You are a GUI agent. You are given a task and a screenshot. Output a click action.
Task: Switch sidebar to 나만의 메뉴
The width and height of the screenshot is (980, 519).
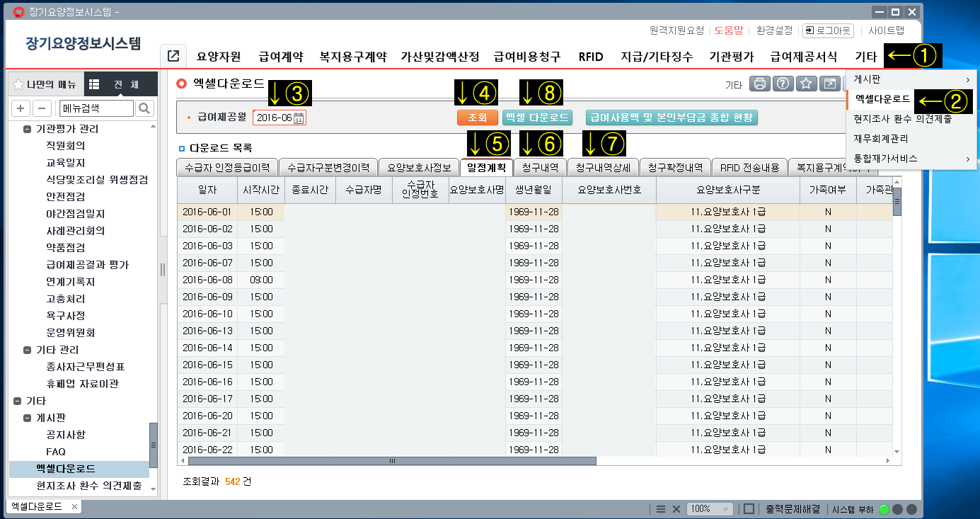pos(44,84)
